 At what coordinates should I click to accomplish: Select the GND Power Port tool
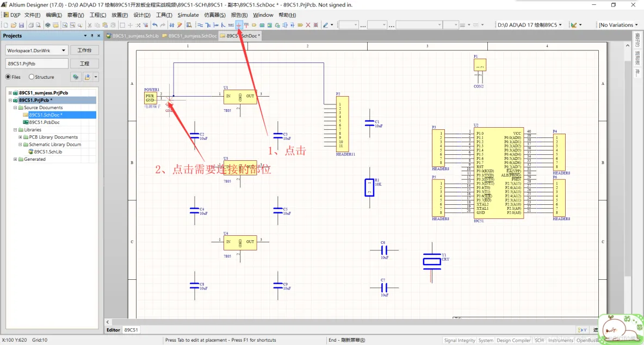coord(239,25)
